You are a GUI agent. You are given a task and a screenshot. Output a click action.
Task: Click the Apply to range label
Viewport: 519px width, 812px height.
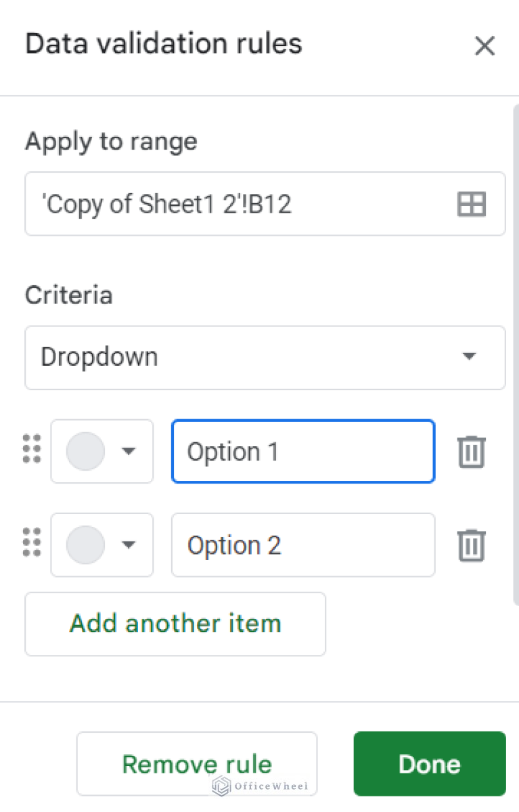tap(111, 142)
